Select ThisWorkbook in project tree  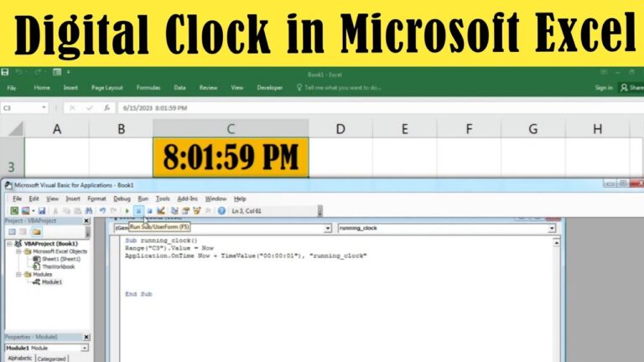tap(59, 266)
